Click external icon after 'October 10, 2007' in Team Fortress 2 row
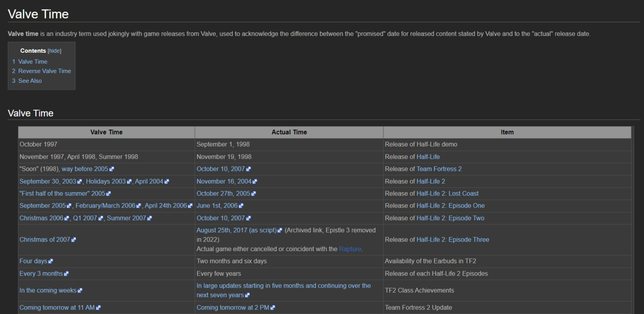The image size is (644, 314). tap(248, 169)
